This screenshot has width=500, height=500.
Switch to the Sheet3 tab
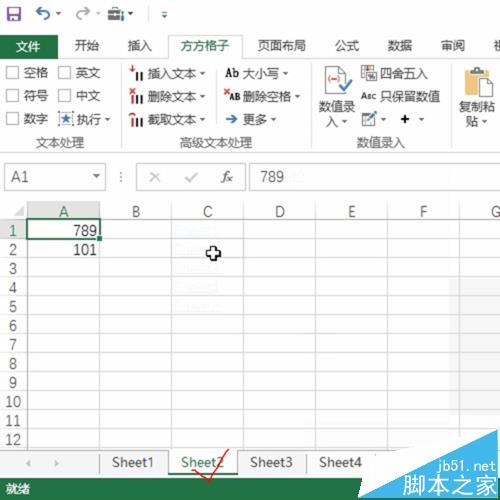tap(271, 462)
